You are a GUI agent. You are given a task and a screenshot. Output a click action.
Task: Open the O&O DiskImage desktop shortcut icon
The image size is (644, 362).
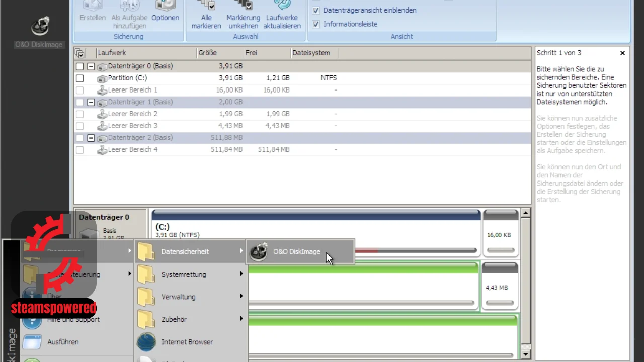click(x=40, y=31)
